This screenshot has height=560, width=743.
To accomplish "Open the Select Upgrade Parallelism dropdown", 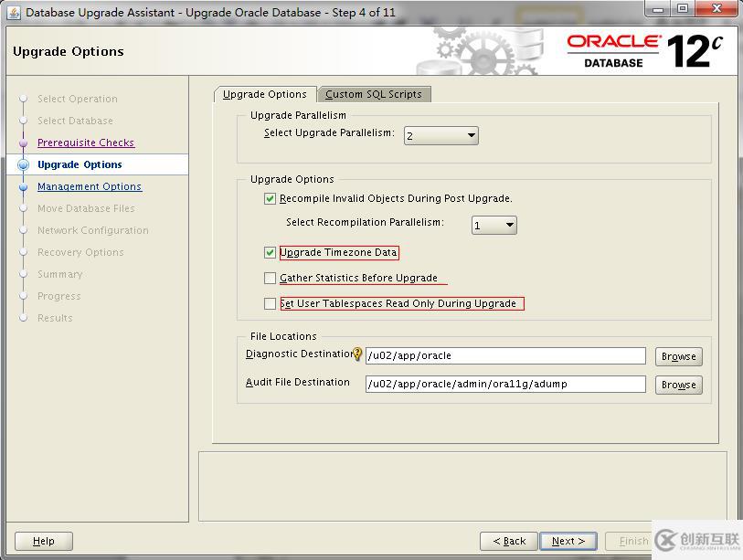I will 441,135.
